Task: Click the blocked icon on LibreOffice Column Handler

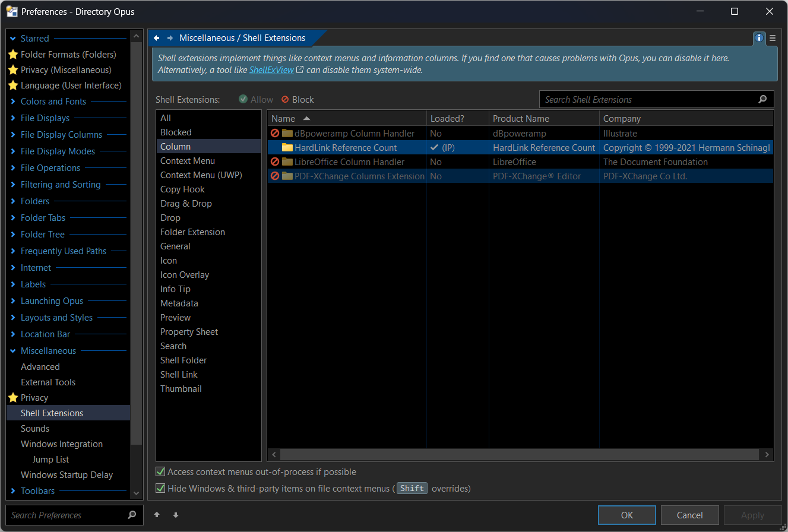Action: [x=275, y=161]
